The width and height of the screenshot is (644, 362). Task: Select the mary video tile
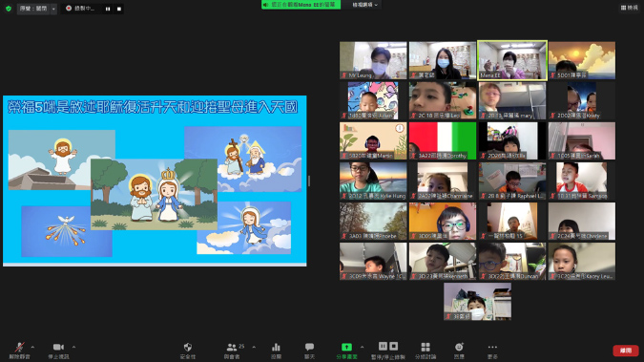click(x=512, y=101)
